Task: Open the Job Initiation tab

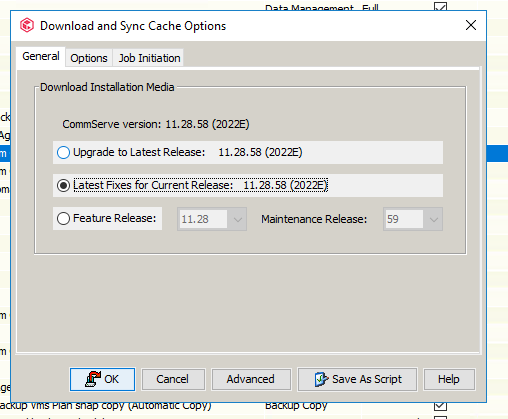Action: (149, 58)
